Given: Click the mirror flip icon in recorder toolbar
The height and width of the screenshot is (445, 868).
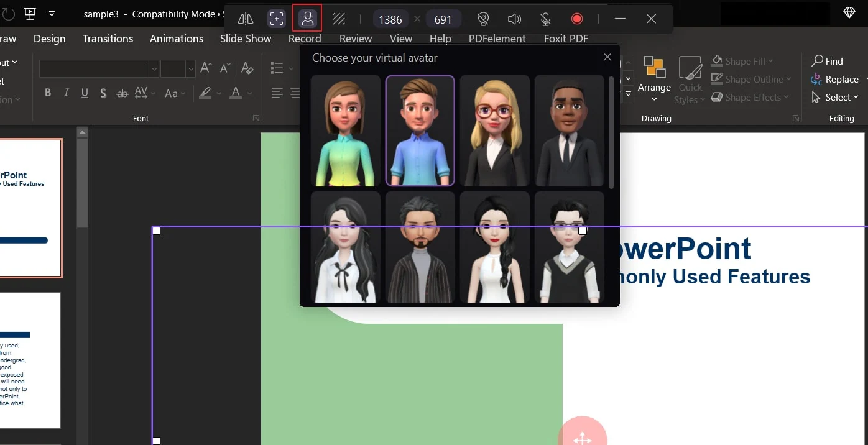Looking at the screenshot, I should pos(246,19).
